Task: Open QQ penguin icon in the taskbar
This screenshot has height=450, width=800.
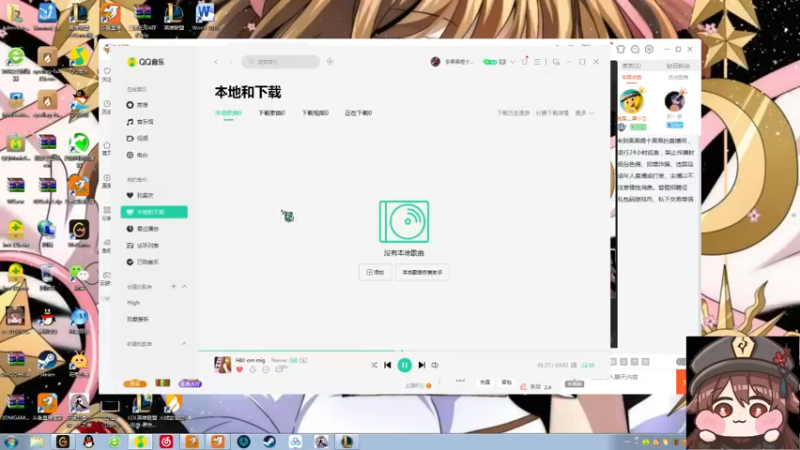Action: pyautogui.click(x=89, y=442)
